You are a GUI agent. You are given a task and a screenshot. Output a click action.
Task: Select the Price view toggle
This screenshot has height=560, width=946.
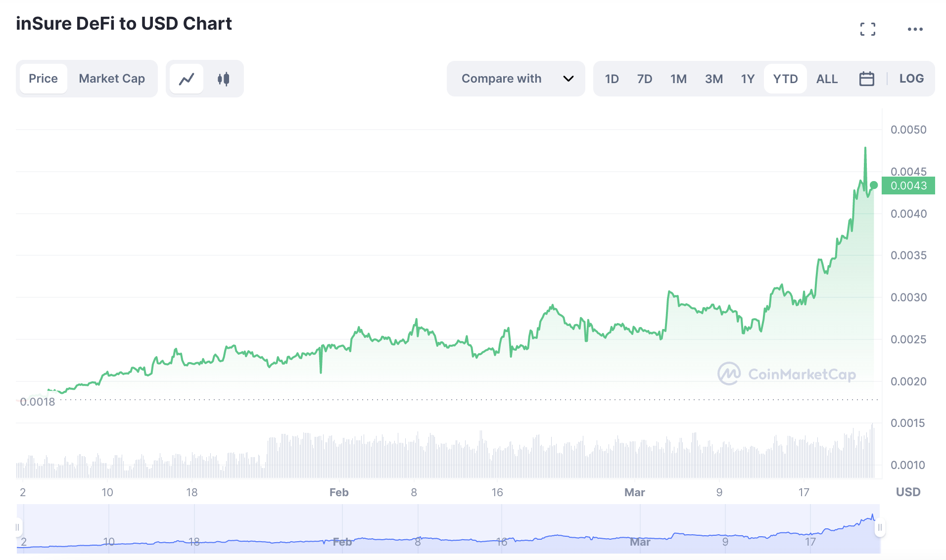(x=44, y=79)
